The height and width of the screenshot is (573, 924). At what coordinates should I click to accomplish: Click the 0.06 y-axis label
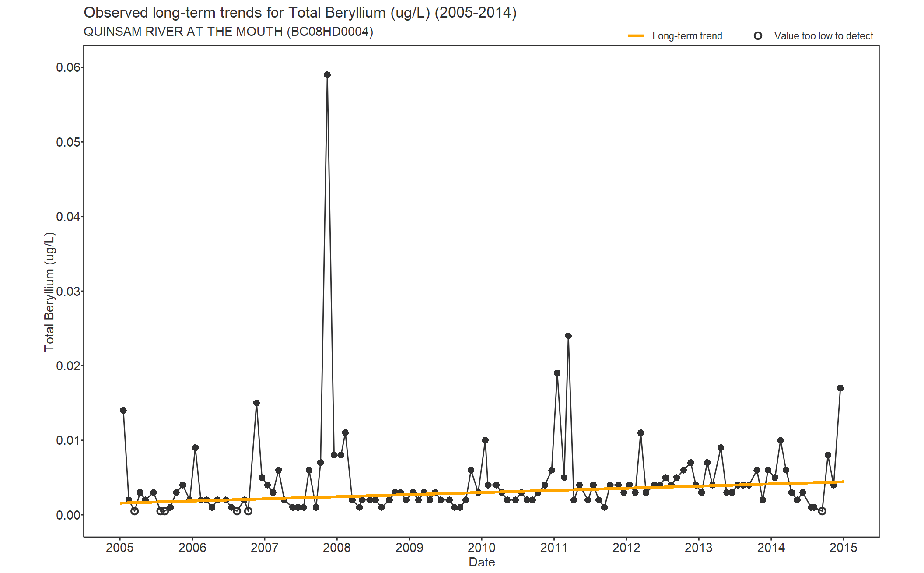[x=68, y=67]
